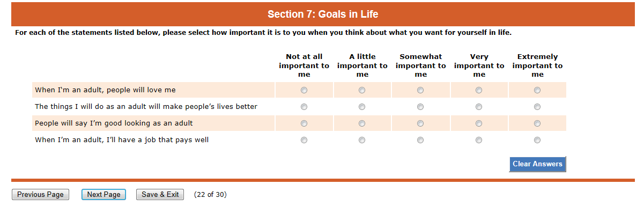Click the Clear Answers button
This screenshot has width=644, height=206.
coord(537,164)
